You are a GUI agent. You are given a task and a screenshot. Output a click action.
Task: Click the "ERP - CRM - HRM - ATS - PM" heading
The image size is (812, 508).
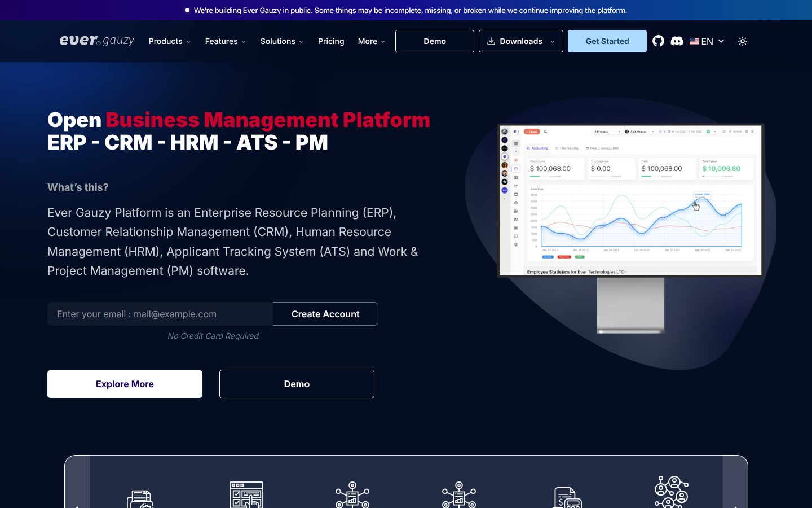click(188, 142)
